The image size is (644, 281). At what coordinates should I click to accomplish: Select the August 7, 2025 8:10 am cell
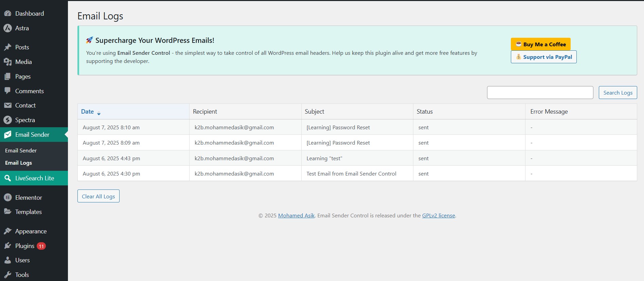click(133, 127)
